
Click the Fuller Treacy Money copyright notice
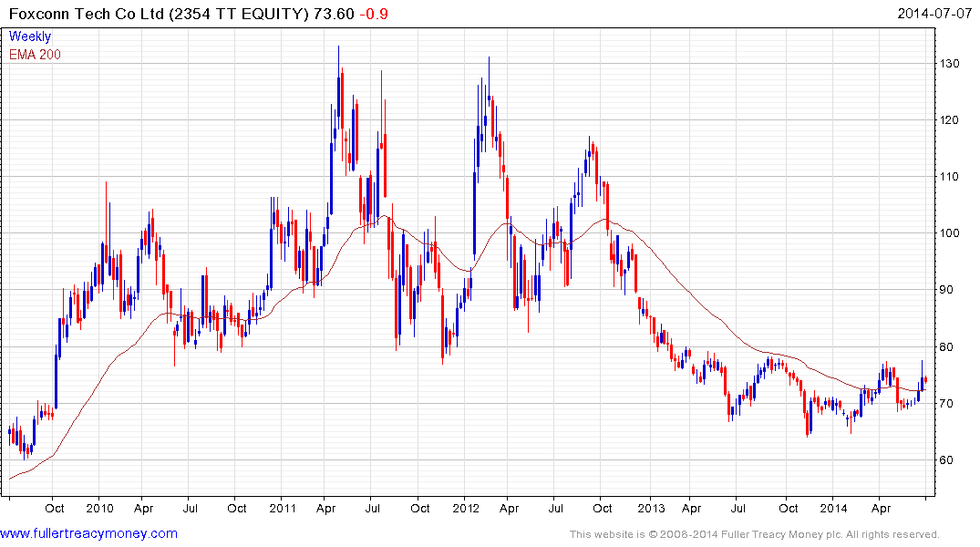(x=755, y=534)
